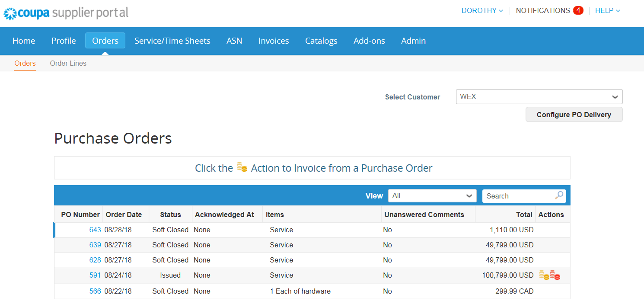Image resolution: width=644 pixels, height=304 pixels.
Task: Click the Configure PO Delivery button
Action: click(574, 115)
